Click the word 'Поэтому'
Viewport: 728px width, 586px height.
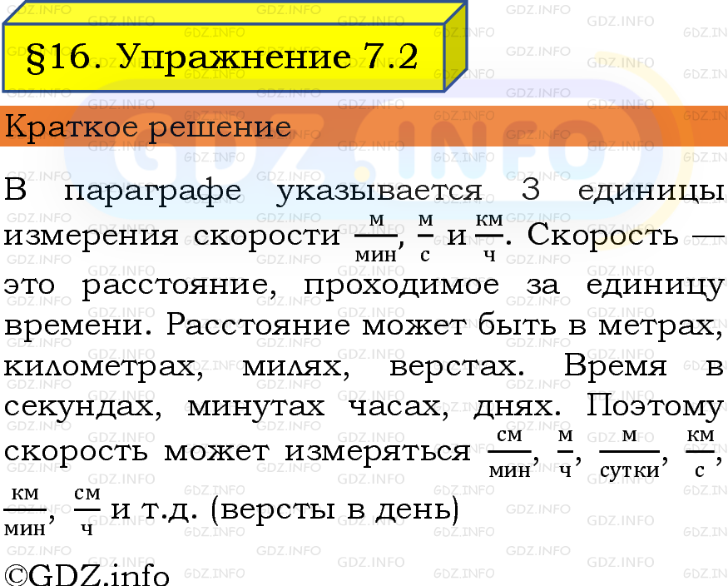(655, 407)
